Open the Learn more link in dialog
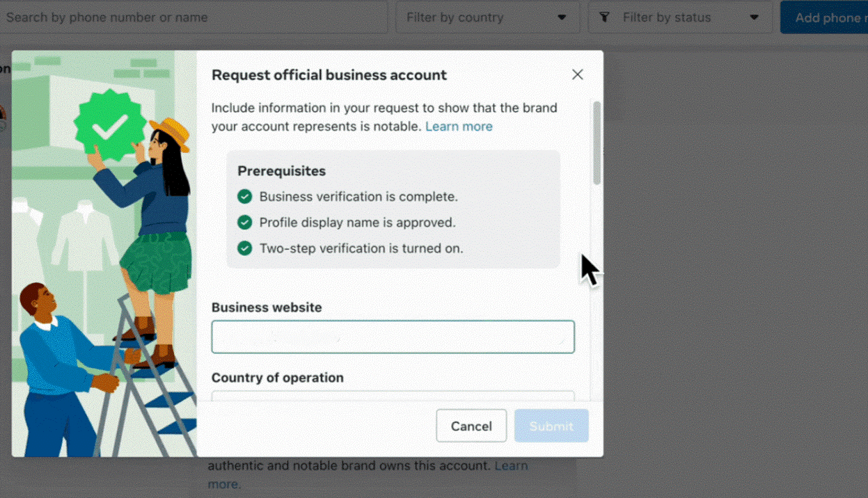 tap(459, 127)
